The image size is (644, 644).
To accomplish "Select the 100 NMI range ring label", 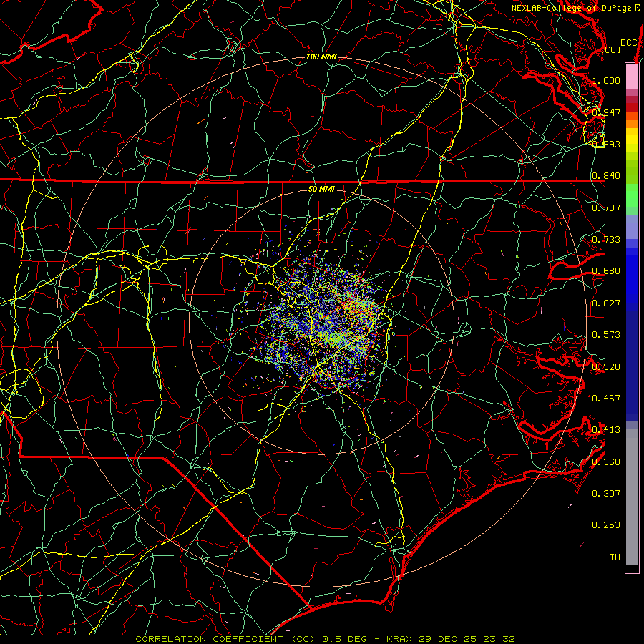I will (x=321, y=57).
